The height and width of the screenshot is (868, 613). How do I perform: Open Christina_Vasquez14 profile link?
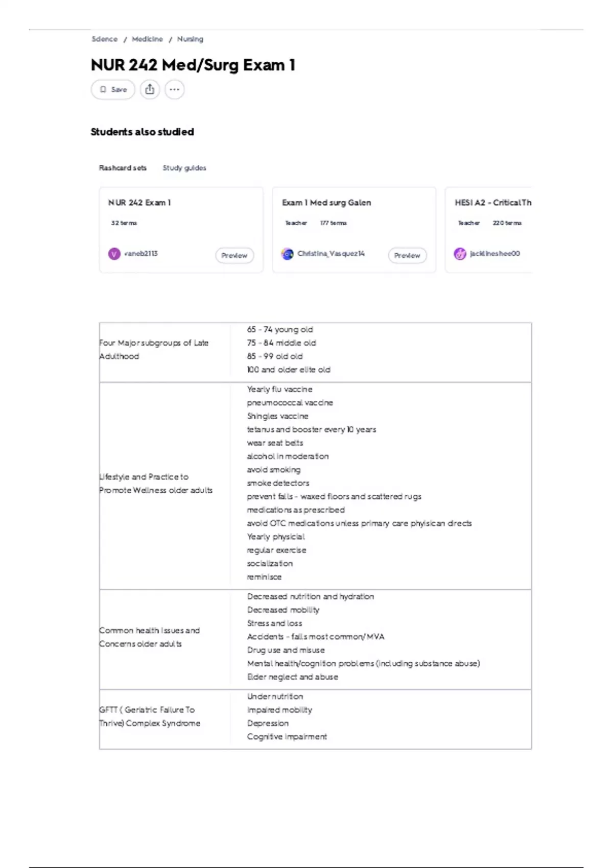(x=331, y=254)
